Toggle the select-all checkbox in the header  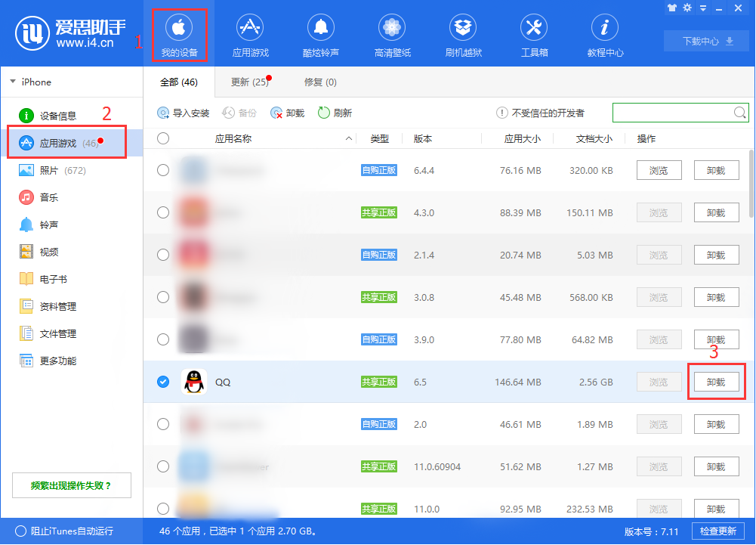point(163,138)
